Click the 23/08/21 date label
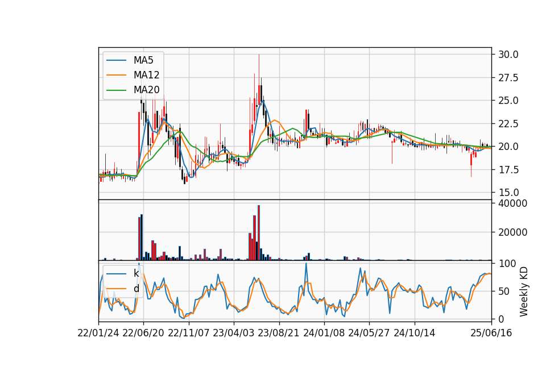This screenshot has height=392, width=546. tap(279, 333)
